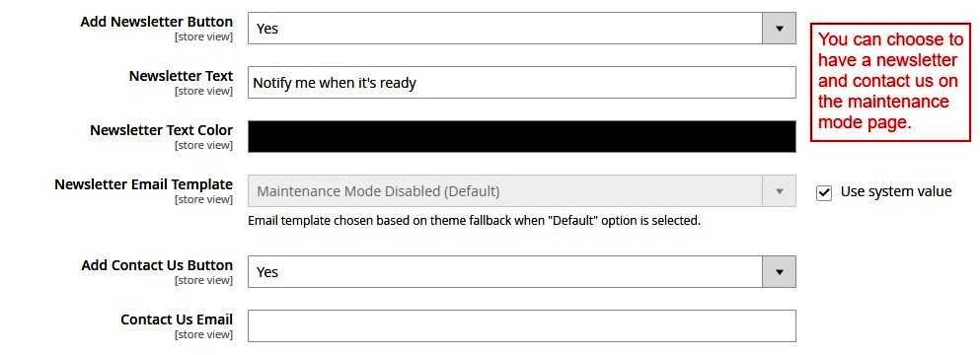
Task: Click the 'Use system value' label text
Action: coord(896,191)
